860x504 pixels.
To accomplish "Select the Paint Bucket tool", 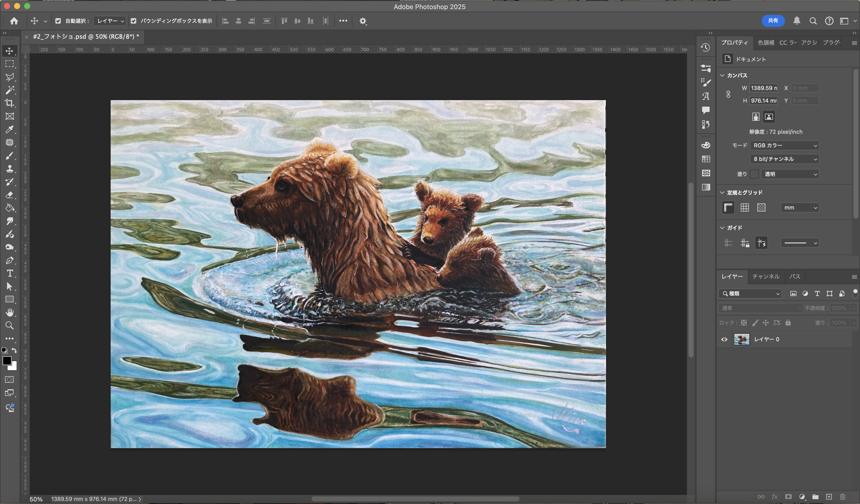I will point(10,208).
